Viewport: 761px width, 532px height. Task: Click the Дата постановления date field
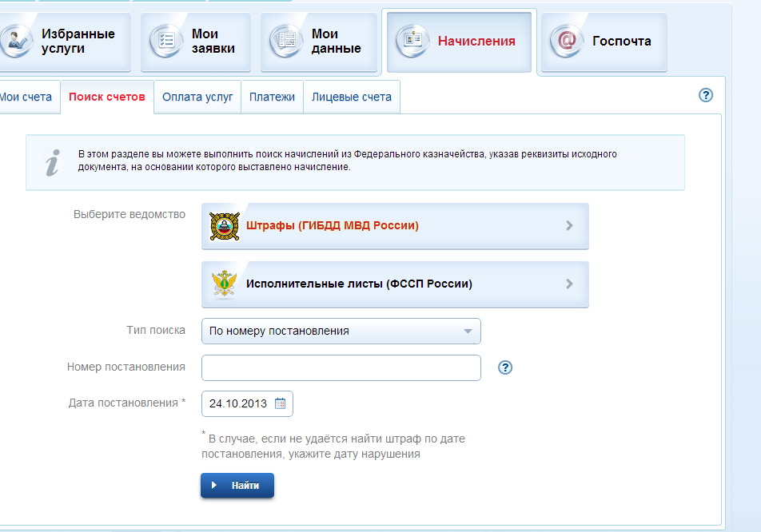point(237,403)
